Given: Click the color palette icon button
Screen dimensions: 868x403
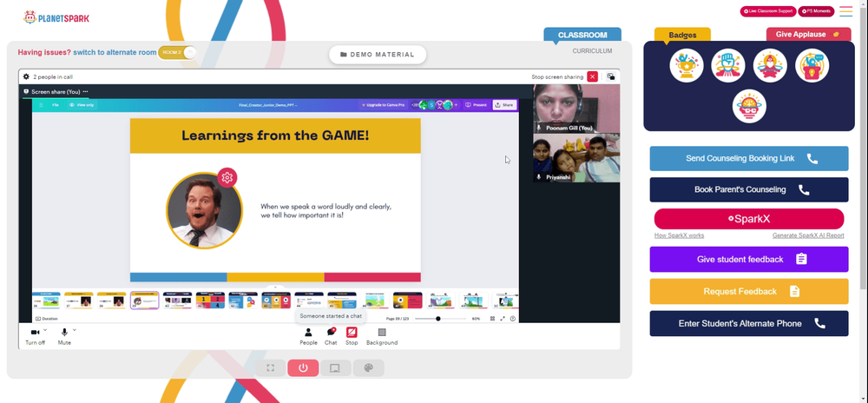Looking at the screenshot, I should click(x=368, y=368).
